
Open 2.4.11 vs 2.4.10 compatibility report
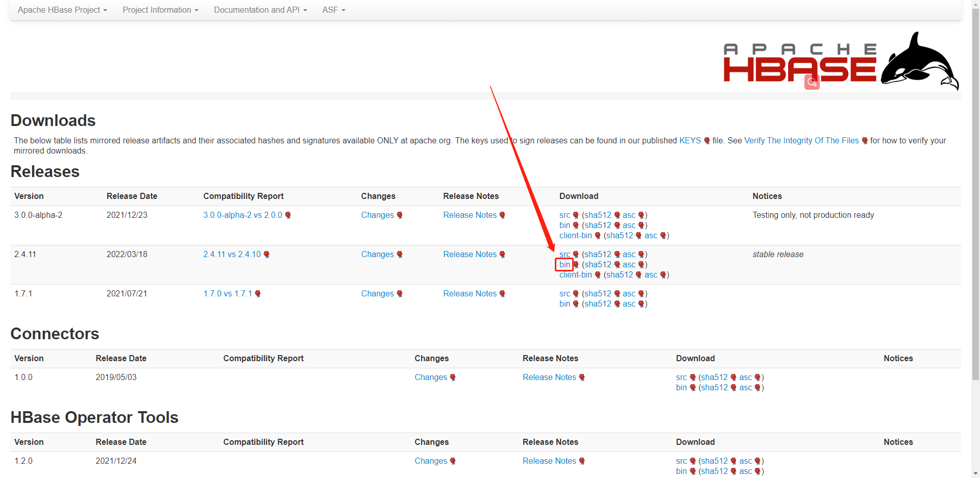(x=232, y=254)
